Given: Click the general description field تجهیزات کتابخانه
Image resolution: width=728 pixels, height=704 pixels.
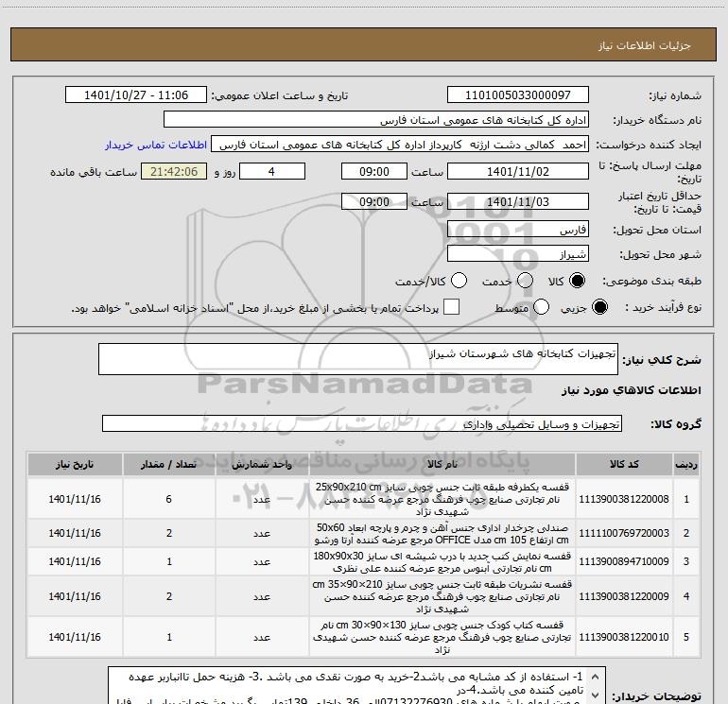Looking at the screenshot, I should point(358,359).
